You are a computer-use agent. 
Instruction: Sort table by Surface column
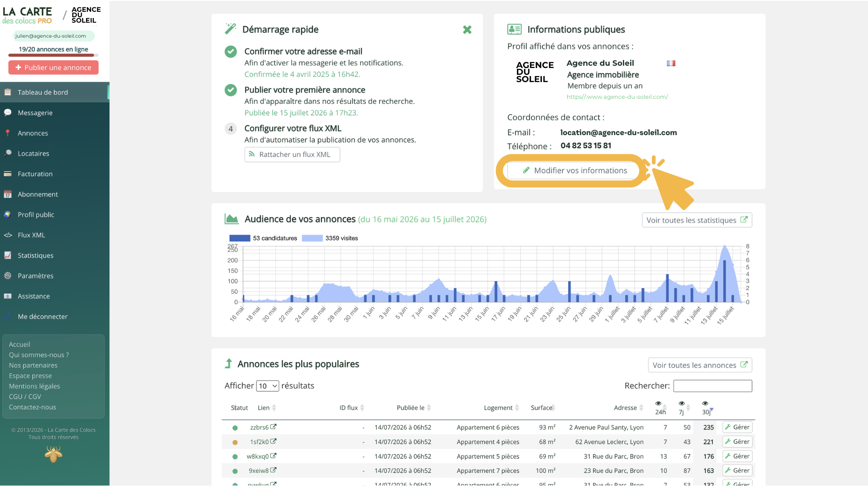point(543,408)
